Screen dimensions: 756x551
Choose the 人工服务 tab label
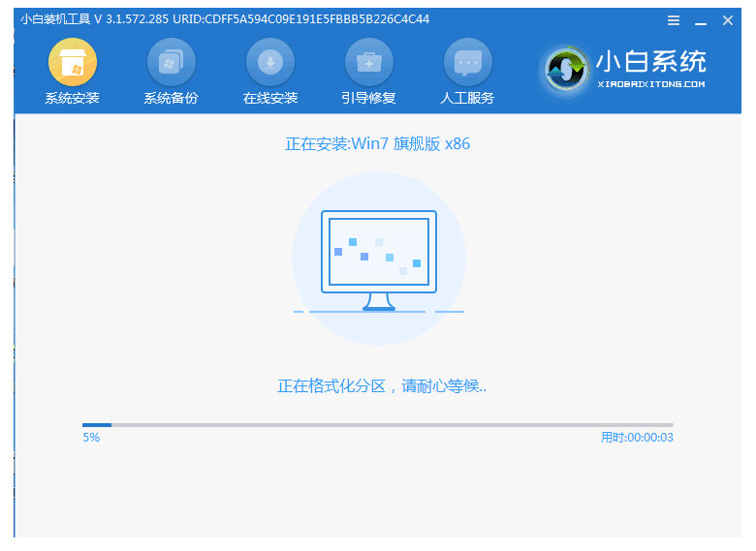(468, 98)
